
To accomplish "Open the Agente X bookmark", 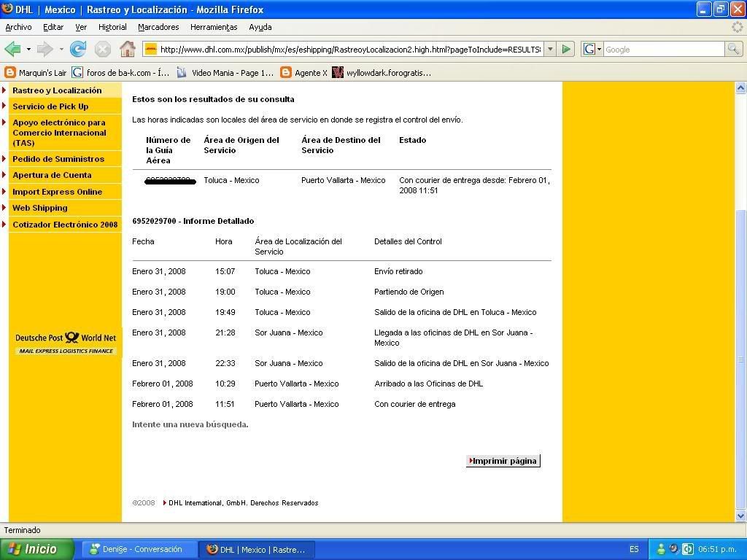I will 303,72.
